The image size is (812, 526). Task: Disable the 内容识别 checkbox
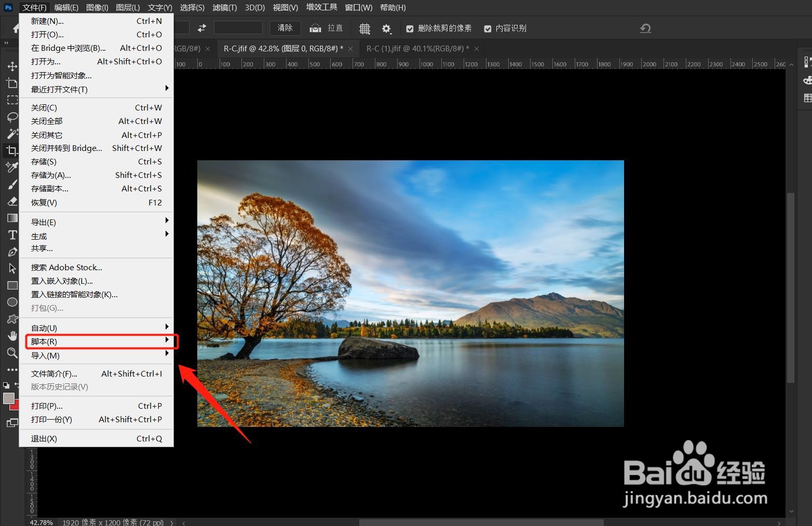pyautogui.click(x=488, y=28)
